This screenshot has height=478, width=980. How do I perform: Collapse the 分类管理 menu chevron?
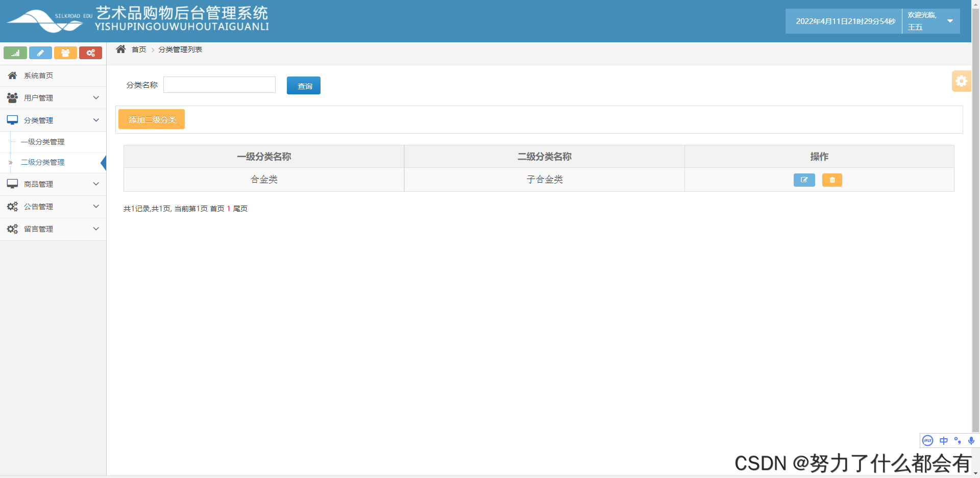coord(96,120)
